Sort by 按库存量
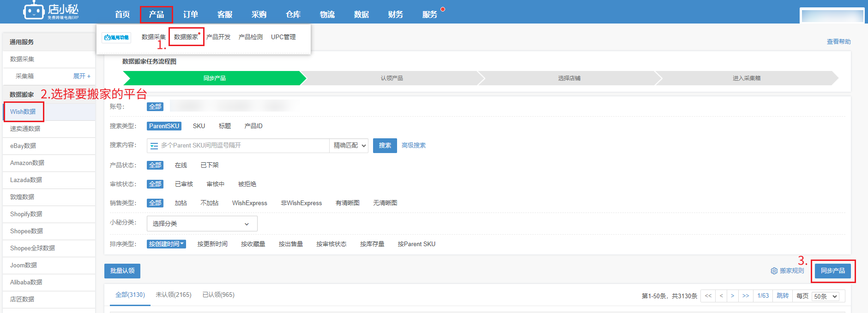This screenshot has width=868, height=313. (x=372, y=244)
